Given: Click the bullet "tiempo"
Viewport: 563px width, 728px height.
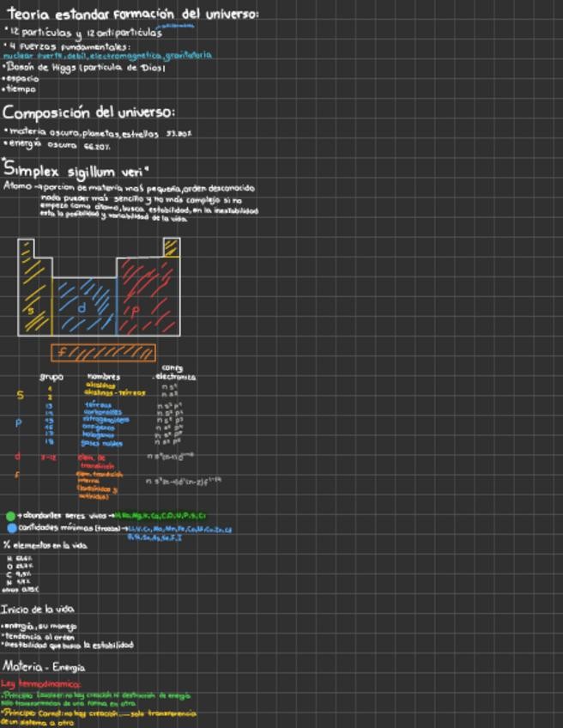Looking at the screenshot, I should pyautogui.click(x=19, y=89).
